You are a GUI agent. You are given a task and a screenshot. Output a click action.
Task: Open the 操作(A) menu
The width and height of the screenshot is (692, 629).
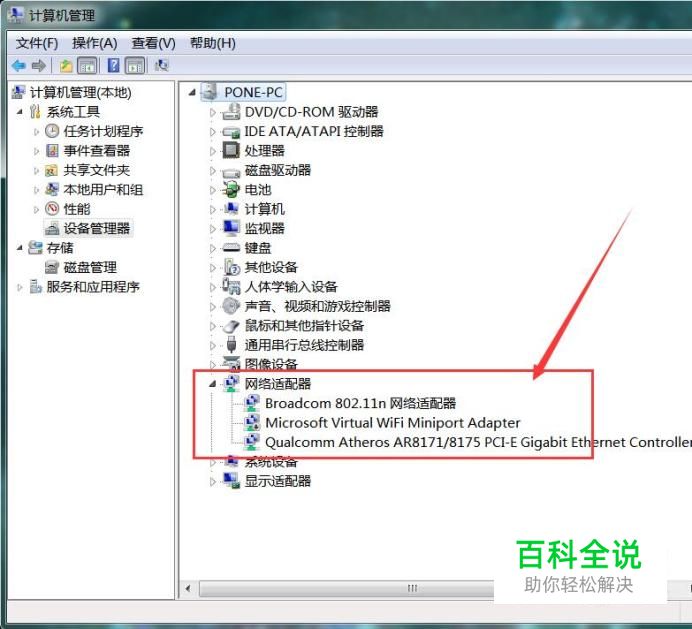point(94,43)
